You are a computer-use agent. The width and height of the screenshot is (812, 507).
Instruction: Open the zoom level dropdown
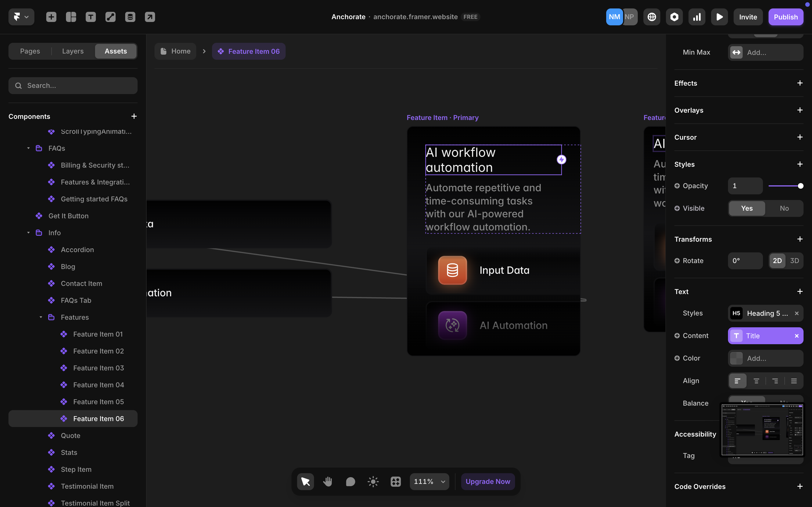click(429, 481)
